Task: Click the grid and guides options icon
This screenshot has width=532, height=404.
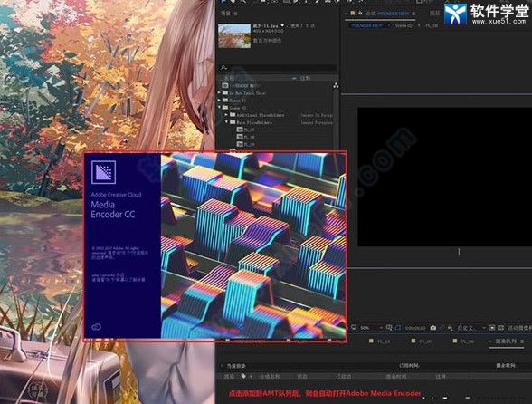Action: (389, 328)
